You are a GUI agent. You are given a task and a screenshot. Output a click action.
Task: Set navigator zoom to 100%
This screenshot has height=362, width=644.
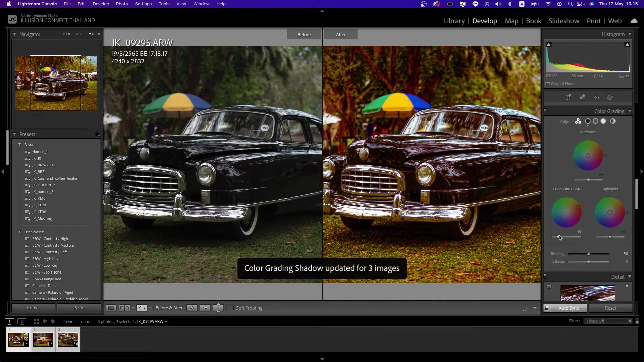(x=78, y=34)
